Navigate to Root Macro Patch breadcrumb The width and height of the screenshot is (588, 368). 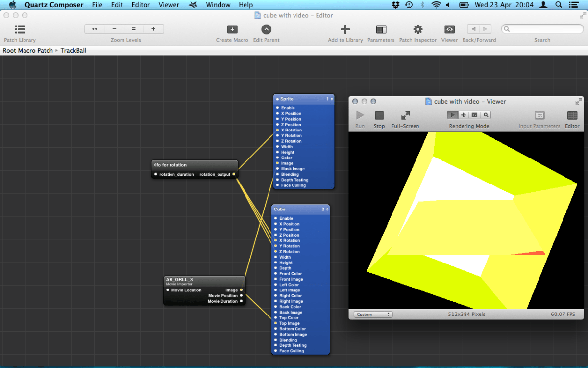[27, 50]
